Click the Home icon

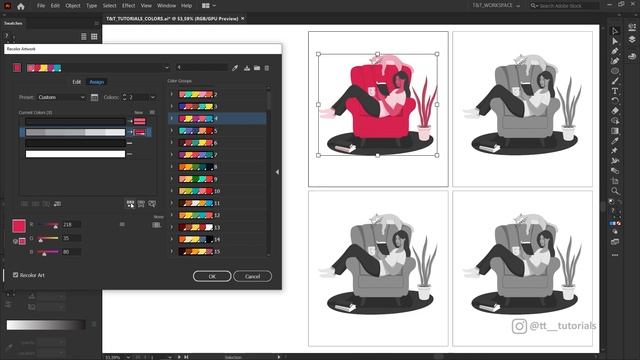[x=21, y=6]
